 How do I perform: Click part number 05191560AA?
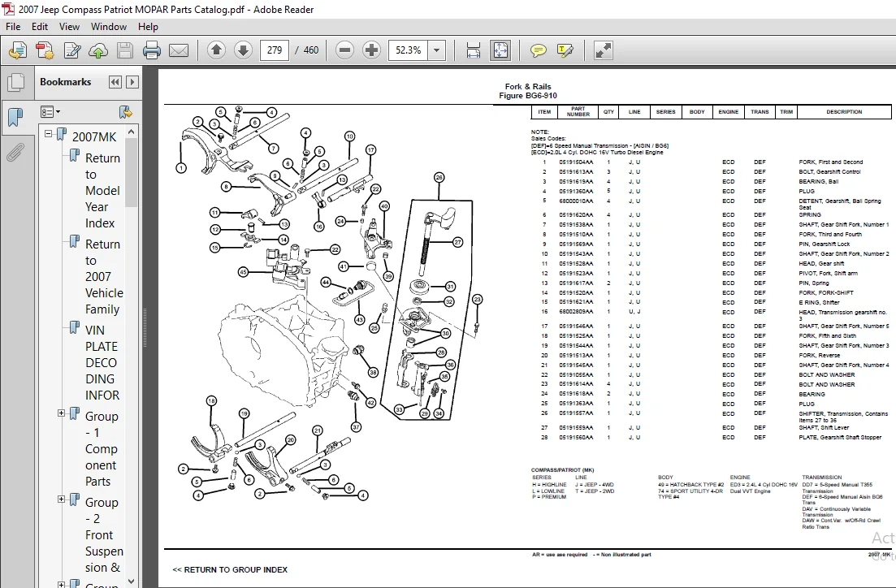(576, 438)
